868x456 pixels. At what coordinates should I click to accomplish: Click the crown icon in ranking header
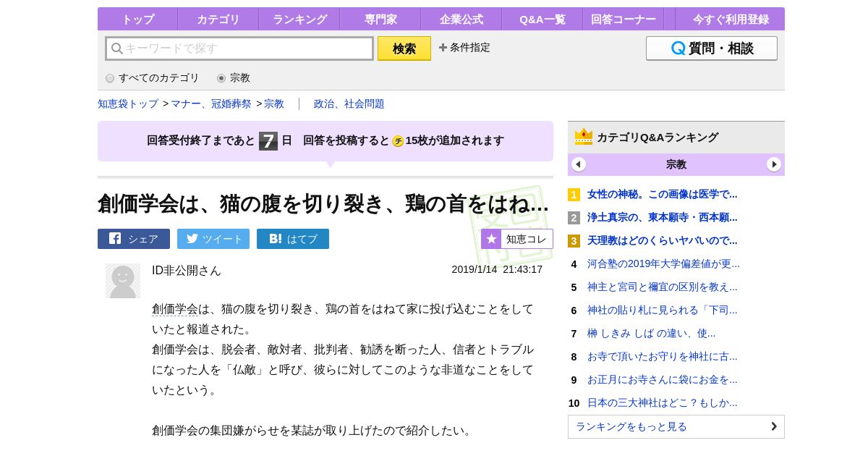pos(584,137)
